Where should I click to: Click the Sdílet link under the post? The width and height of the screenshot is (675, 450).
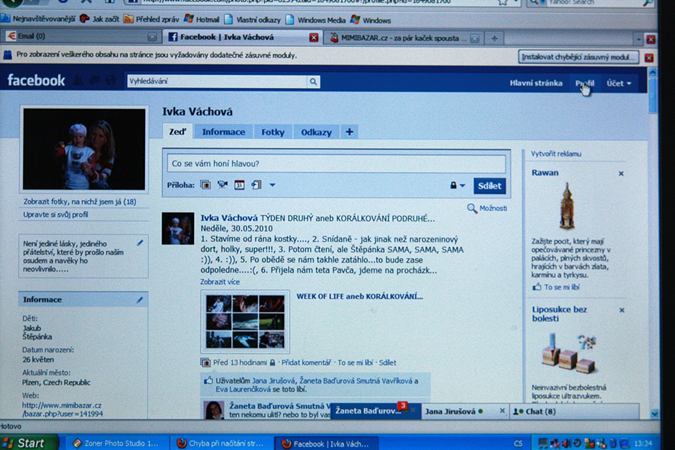387,363
